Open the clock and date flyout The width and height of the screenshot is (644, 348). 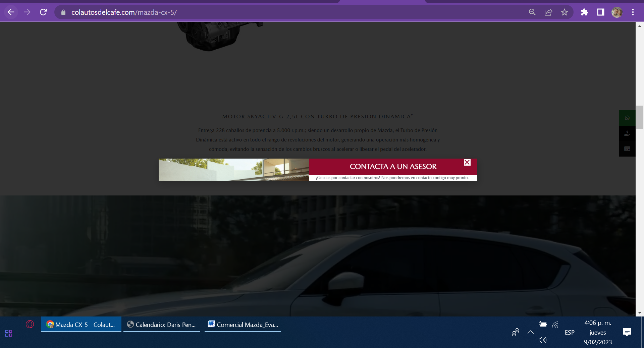click(x=598, y=332)
